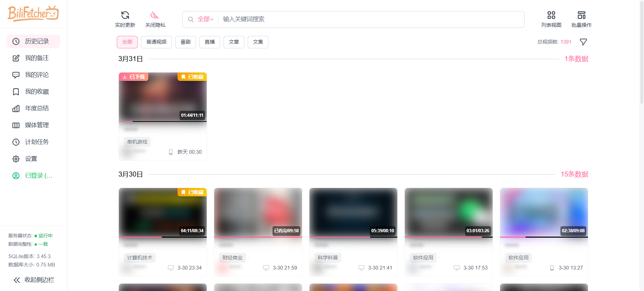The height and width of the screenshot is (291, 644).
Task: Focus the keyword search input field
Action: (369, 19)
